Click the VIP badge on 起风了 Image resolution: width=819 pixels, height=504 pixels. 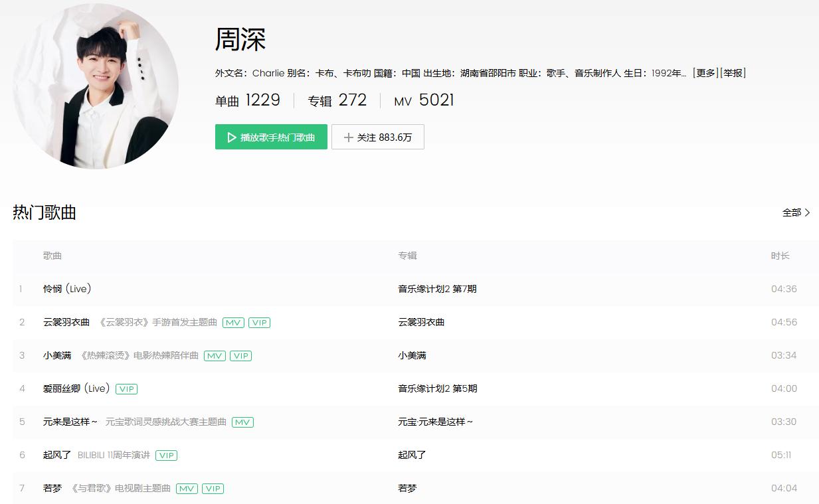(x=166, y=455)
